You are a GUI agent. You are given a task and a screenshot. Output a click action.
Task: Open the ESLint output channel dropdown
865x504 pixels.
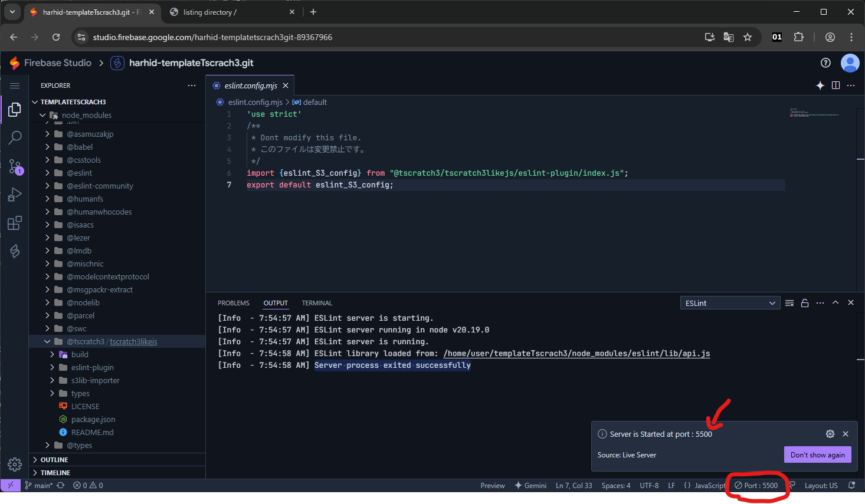point(730,303)
